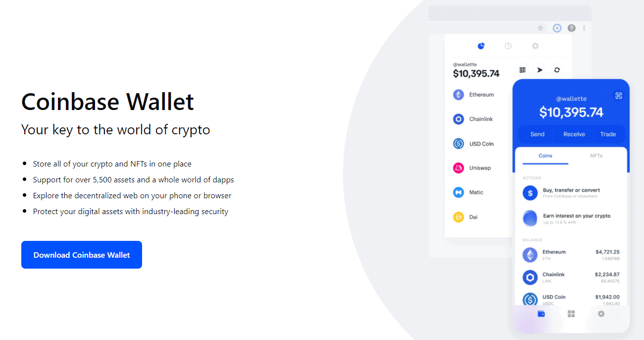
Task: Switch to the NFTs tab
Action: pyautogui.click(x=596, y=156)
